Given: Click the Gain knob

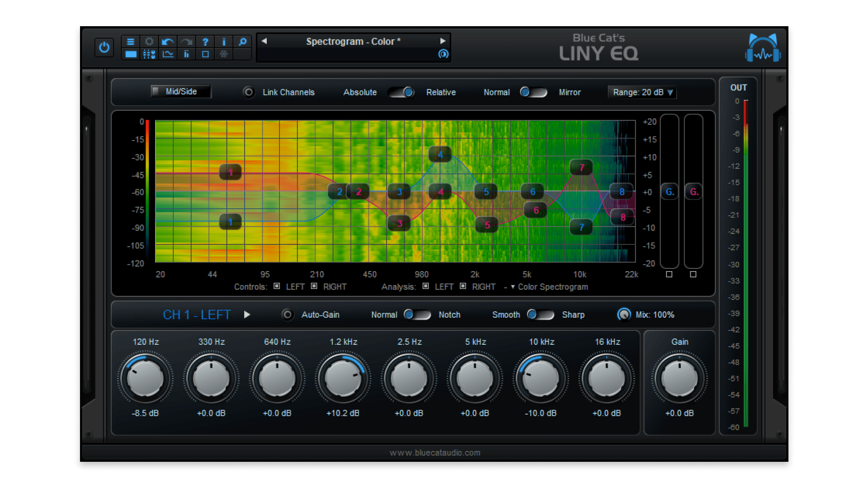Looking at the screenshot, I should (679, 379).
